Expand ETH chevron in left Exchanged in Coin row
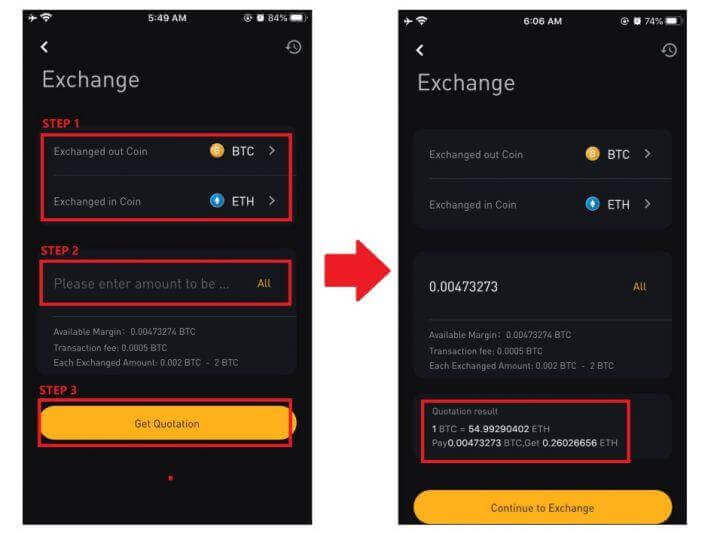The image size is (720, 533). pos(272,201)
